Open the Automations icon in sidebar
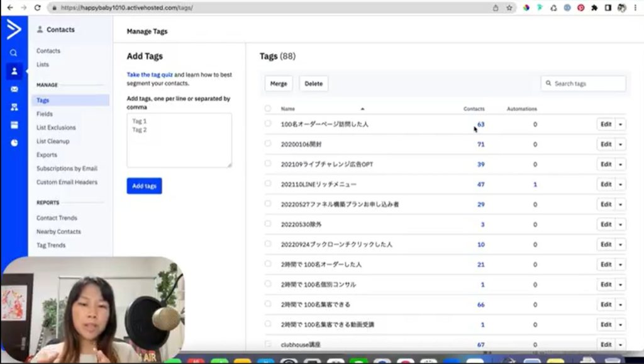This screenshot has width=644, height=364. coord(14,107)
